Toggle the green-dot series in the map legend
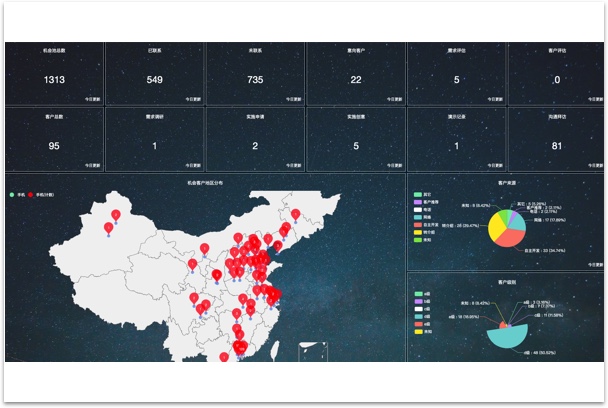 point(17,195)
